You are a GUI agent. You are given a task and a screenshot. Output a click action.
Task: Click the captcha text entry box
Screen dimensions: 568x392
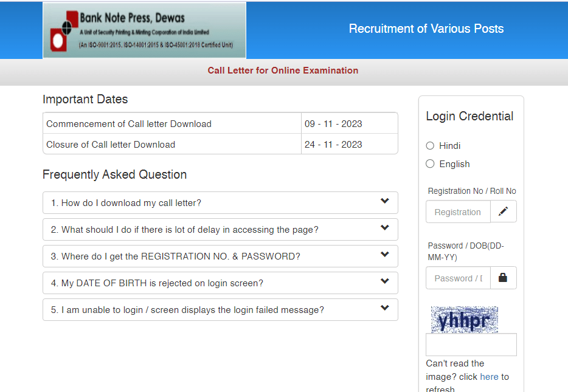(471, 345)
